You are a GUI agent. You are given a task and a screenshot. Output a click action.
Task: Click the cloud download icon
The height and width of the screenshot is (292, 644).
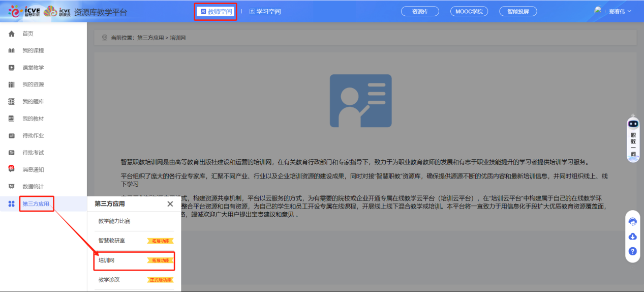[633, 237]
